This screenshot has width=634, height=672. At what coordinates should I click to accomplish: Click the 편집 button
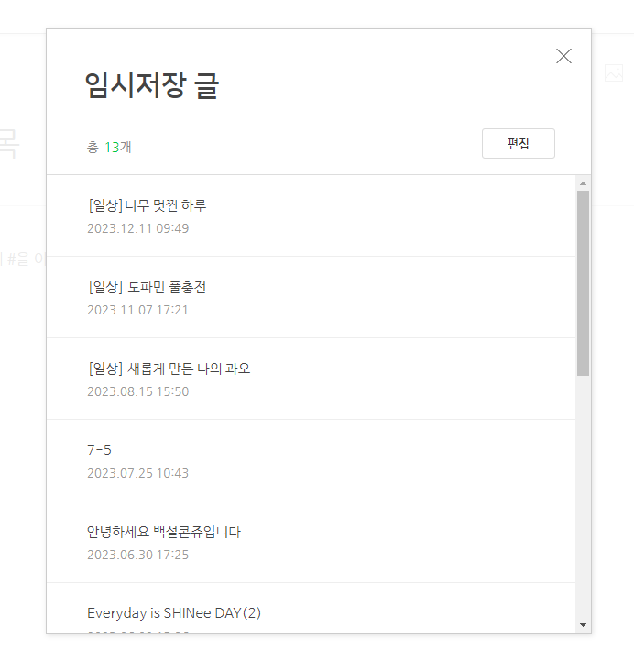pos(518,144)
